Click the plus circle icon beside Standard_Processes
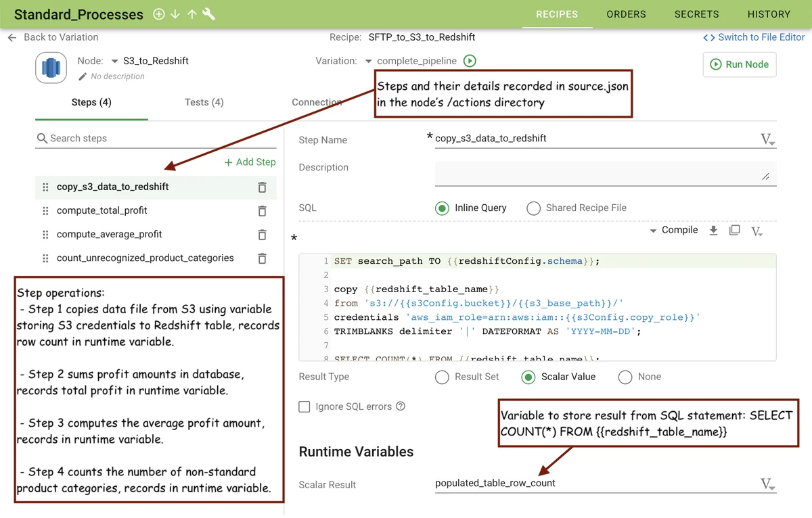Viewport: 812px width, 518px height. (x=159, y=14)
